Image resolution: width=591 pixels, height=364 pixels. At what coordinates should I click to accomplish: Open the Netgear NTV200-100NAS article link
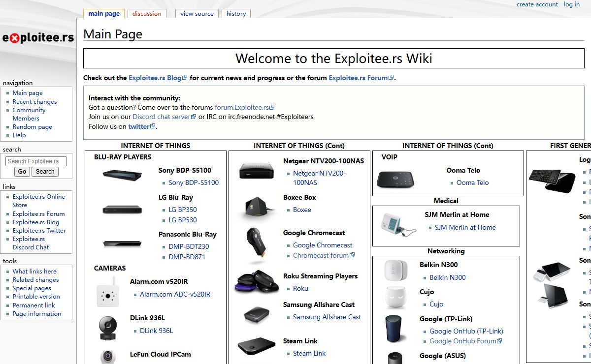320,178
